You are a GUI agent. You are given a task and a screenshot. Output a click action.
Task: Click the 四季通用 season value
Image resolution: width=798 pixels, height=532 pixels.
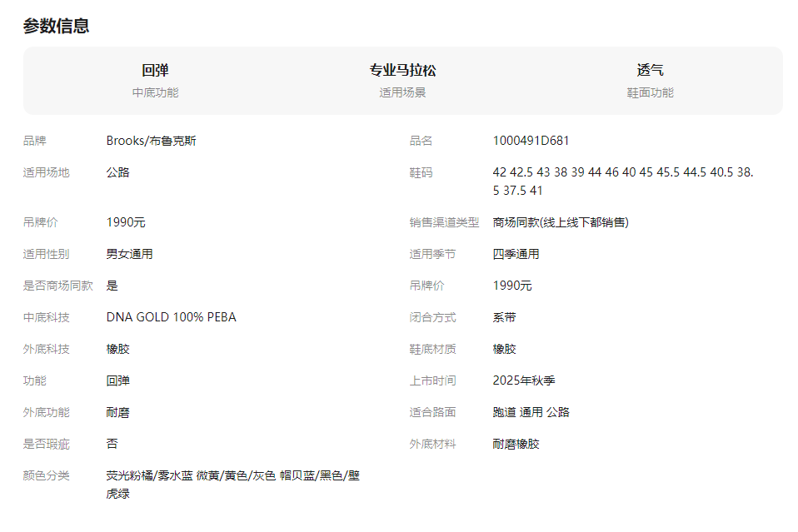coord(516,254)
